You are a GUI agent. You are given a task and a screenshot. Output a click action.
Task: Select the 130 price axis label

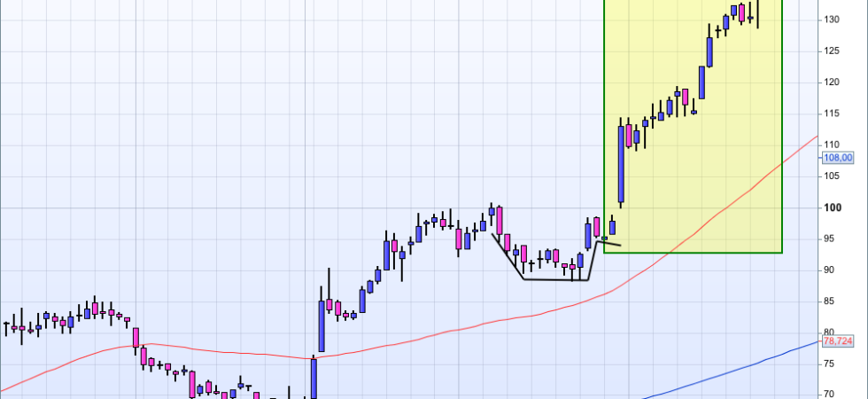click(832, 20)
